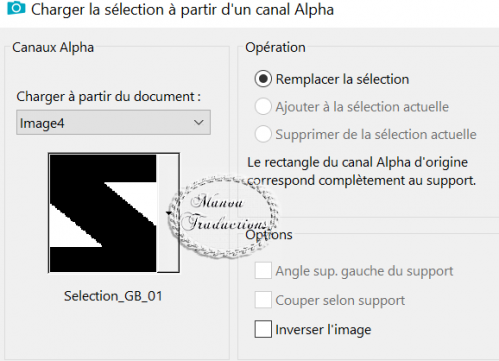Choose 'Supprimer de la sélection actuelle' radio option
This screenshot has width=499, height=361.
click(x=263, y=134)
